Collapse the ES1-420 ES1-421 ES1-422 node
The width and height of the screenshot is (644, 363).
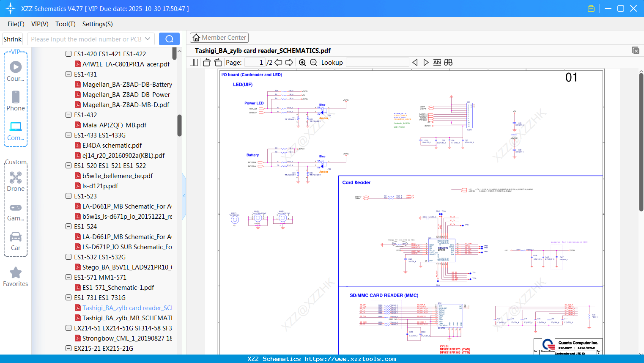[x=69, y=54]
